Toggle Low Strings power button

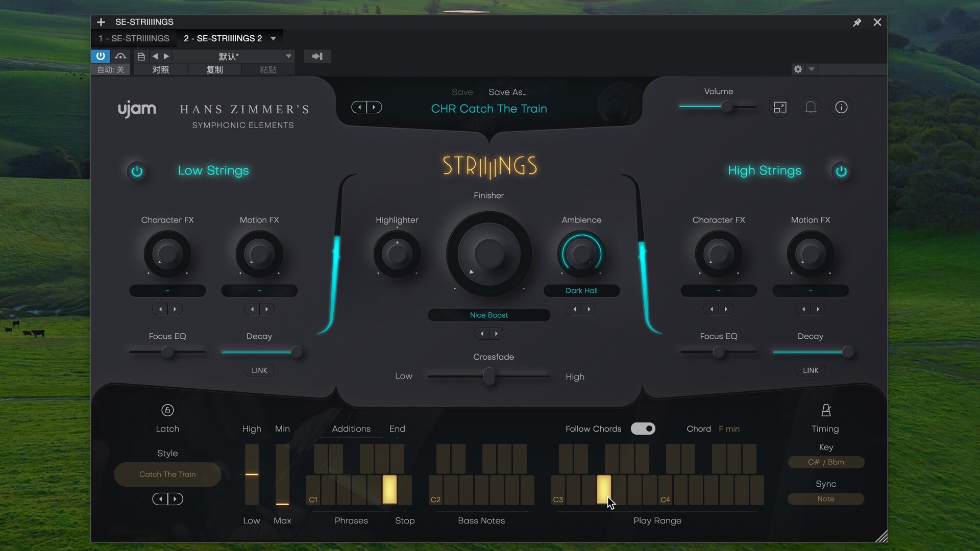coord(137,171)
